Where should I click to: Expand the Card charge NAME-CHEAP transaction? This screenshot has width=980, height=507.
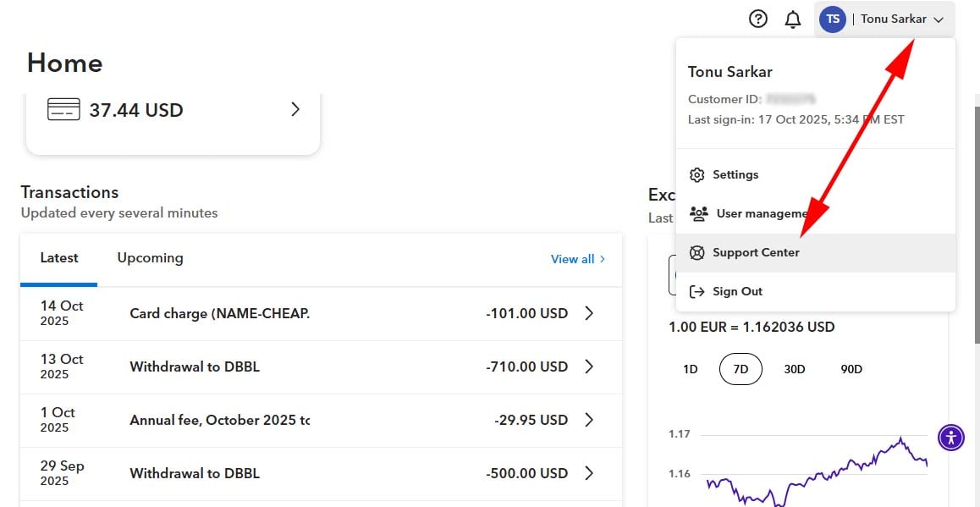(x=589, y=313)
